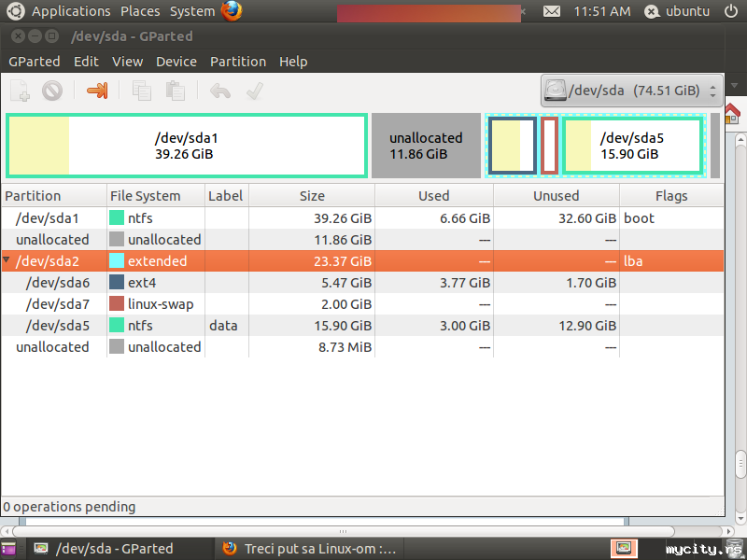Image resolution: width=747 pixels, height=560 pixels.
Task: Click the 11:51 AM clock
Action: (x=601, y=11)
